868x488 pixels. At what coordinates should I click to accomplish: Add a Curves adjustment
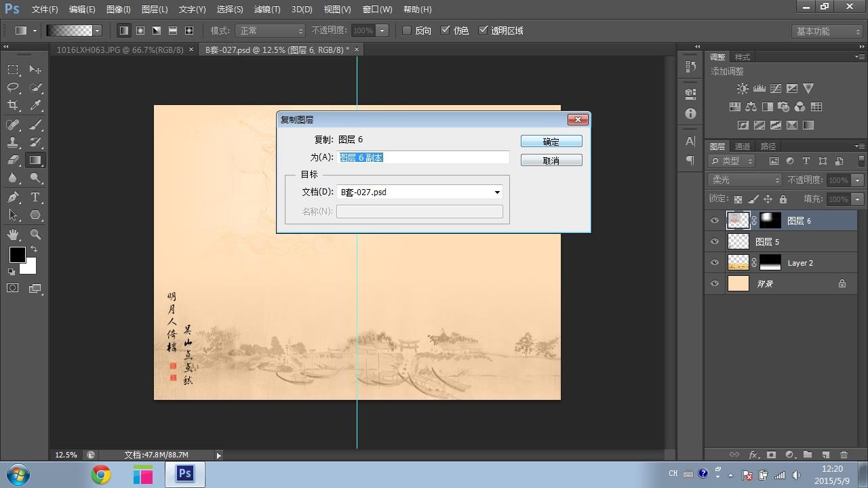[776, 89]
